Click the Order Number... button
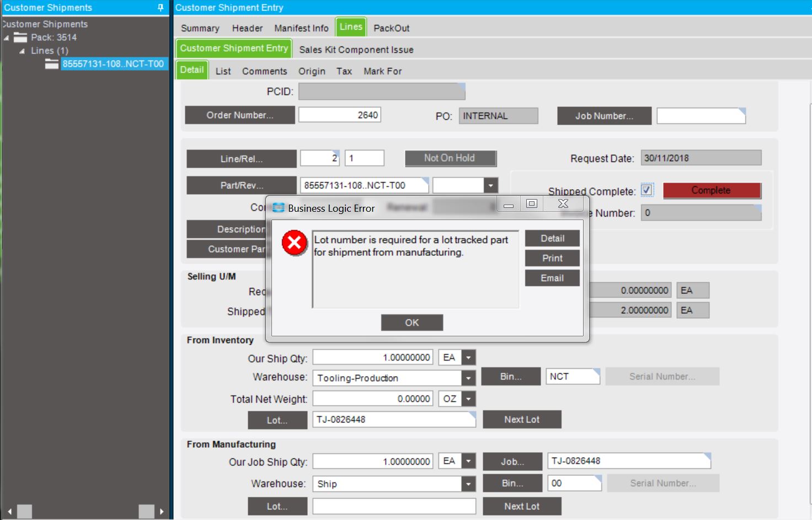Image resolution: width=812 pixels, height=520 pixels. click(x=240, y=115)
